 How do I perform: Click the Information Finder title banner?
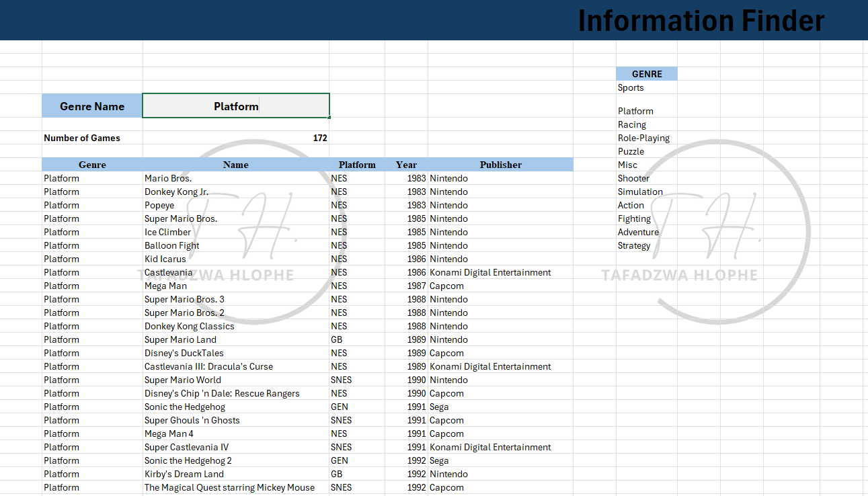click(701, 20)
